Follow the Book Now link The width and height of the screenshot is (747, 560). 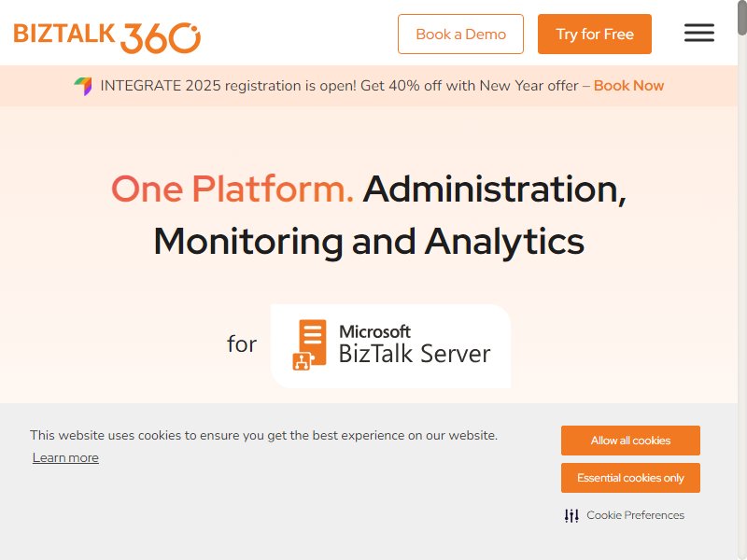(628, 86)
